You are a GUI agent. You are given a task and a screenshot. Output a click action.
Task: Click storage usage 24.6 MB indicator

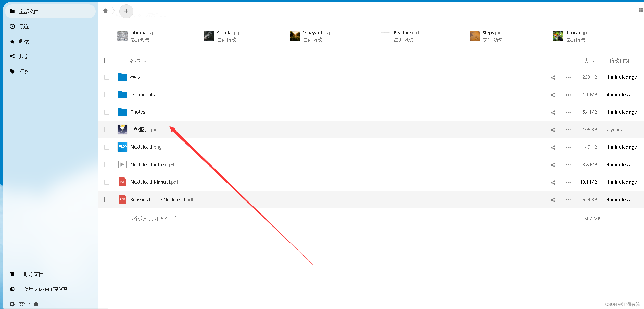point(46,289)
